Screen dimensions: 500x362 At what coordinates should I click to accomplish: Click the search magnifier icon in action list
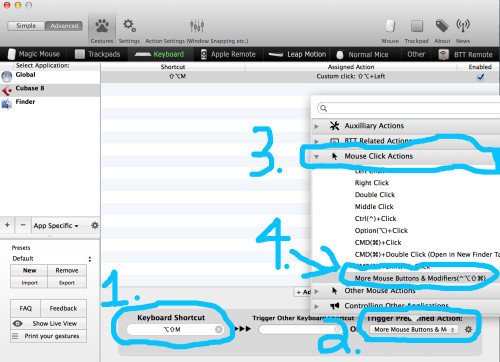tap(323, 108)
